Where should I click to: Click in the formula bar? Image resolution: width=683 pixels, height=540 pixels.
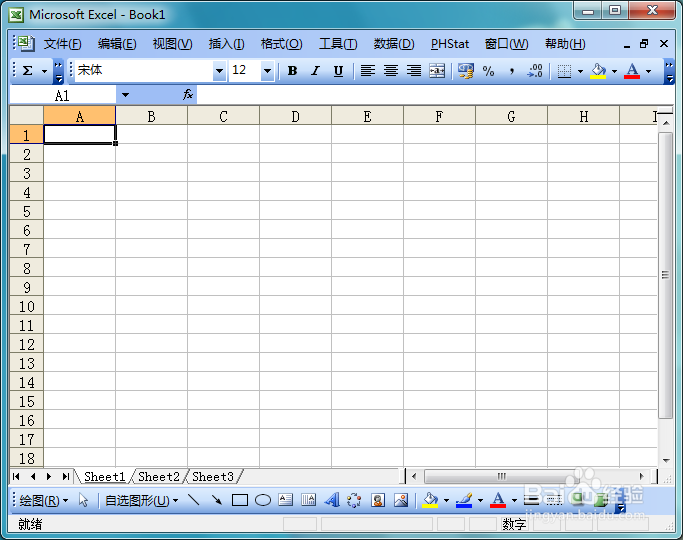click(x=435, y=95)
